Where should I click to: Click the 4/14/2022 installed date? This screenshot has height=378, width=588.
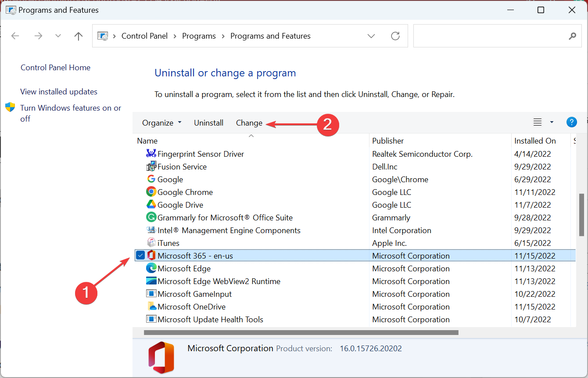click(x=533, y=154)
